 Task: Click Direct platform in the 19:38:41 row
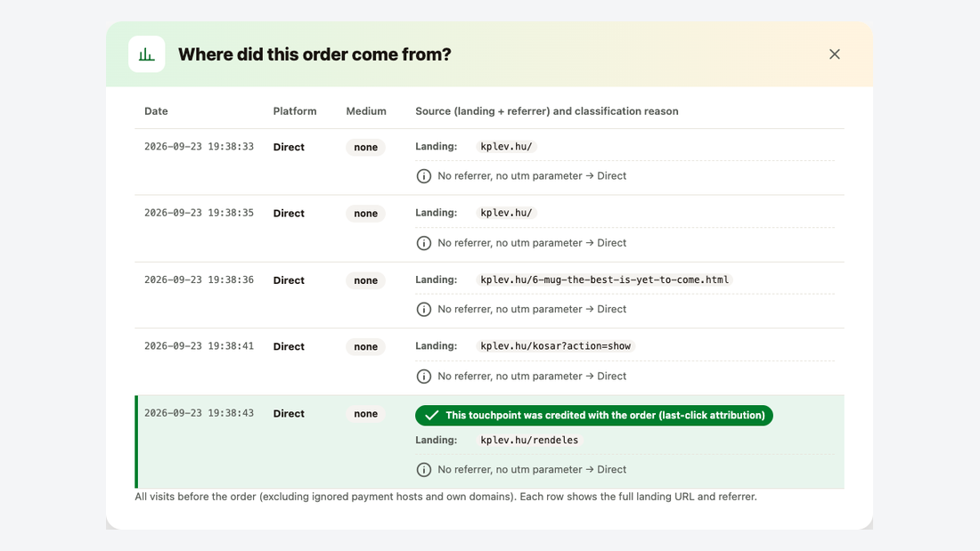289,347
